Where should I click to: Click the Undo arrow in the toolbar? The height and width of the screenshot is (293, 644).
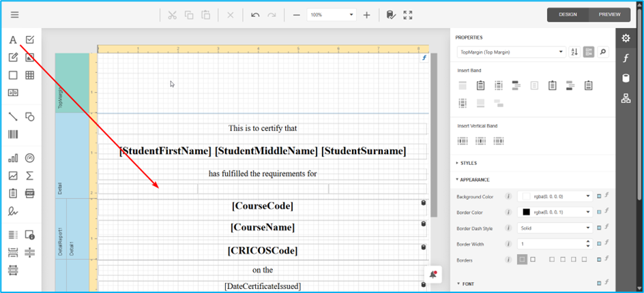(255, 15)
